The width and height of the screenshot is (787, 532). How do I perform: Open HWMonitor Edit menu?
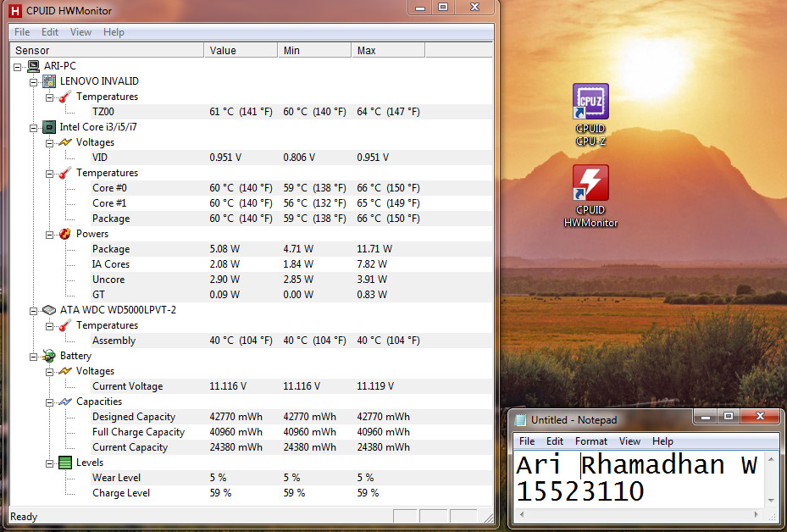[x=50, y=32]
